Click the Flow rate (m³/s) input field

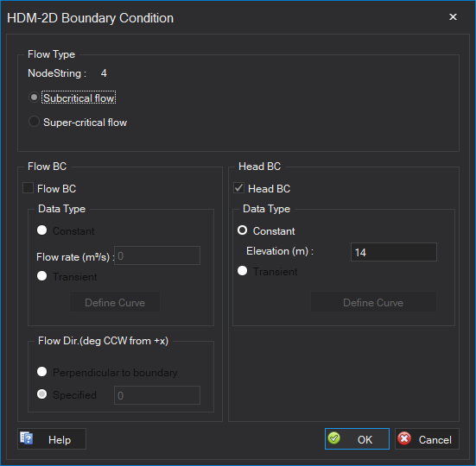pyautogui.click(x=157, y=255)
